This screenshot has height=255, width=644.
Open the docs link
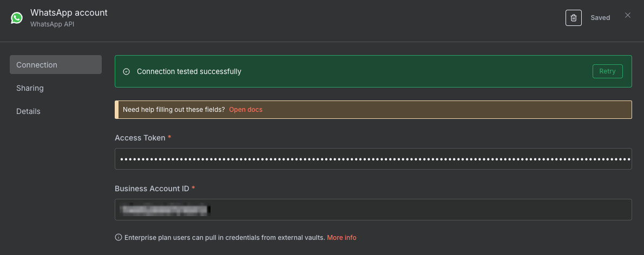[x=246, y=110]
